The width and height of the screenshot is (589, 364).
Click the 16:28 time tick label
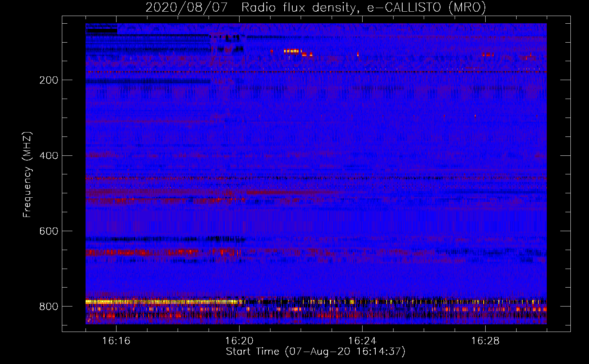point(485,341)
